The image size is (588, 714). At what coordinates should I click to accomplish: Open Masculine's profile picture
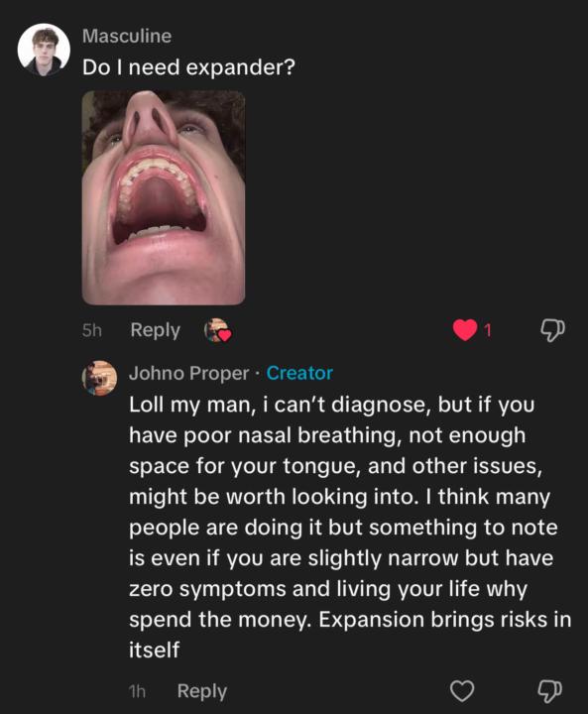point(44,50)
